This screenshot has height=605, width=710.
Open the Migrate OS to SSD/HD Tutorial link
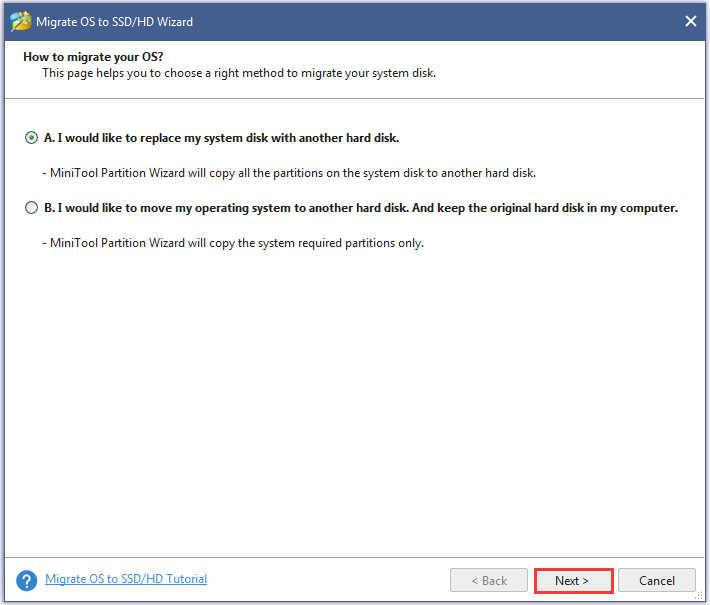click(126, 579)
